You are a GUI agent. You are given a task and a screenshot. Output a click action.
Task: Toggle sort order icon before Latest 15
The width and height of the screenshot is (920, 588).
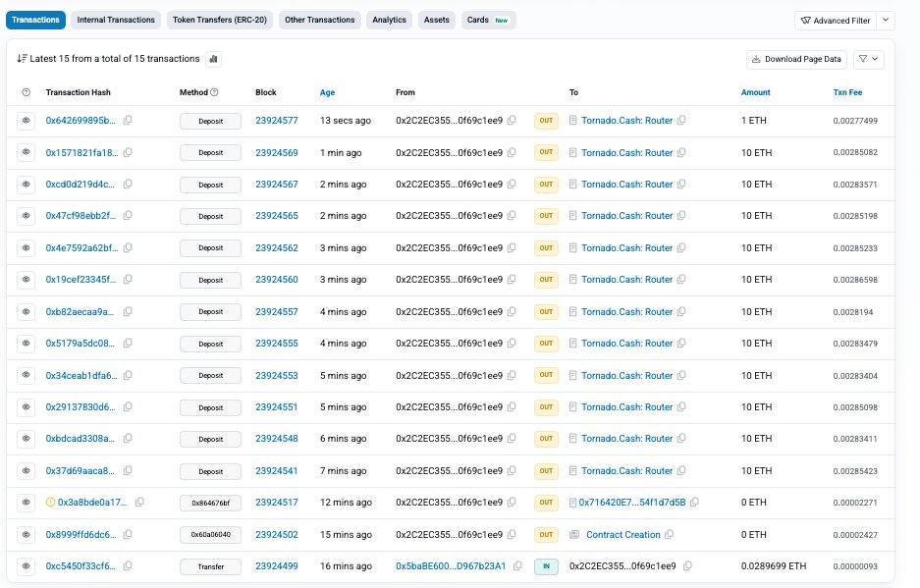tap(22, 59)
